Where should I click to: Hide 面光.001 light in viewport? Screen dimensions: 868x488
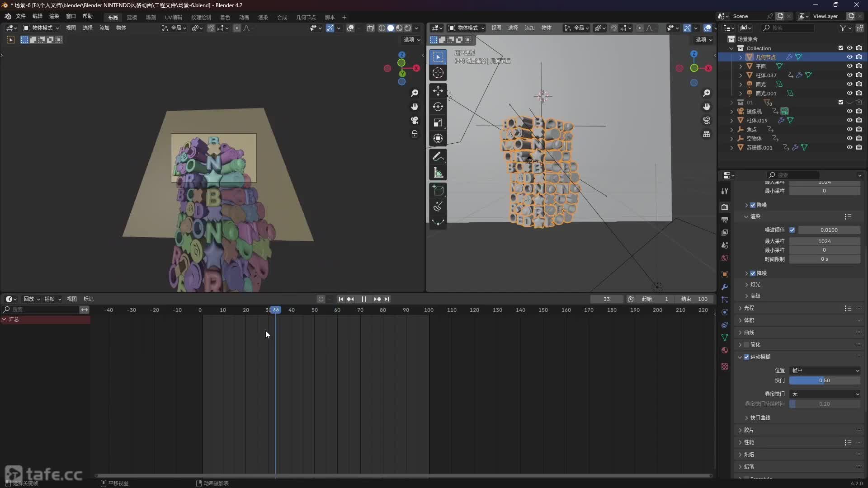coord(849,93)
